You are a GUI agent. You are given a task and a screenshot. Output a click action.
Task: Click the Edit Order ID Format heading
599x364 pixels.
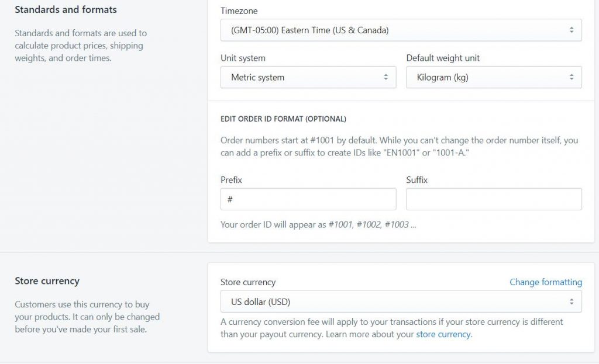283,119
